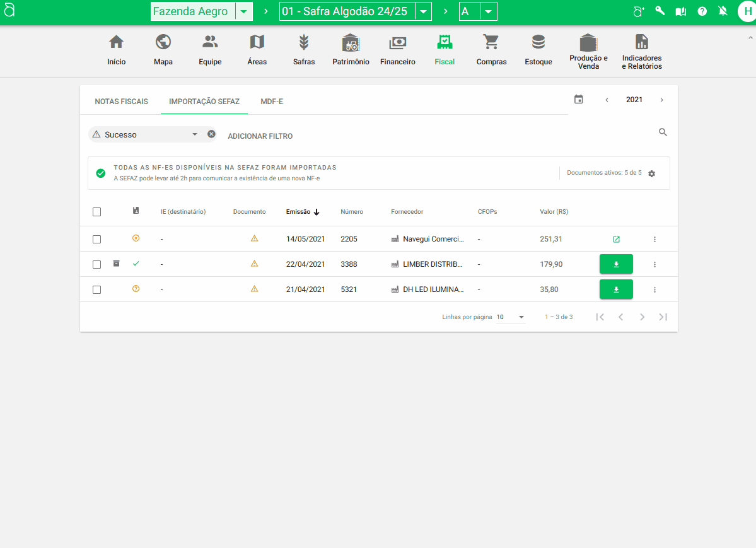Expand the Fazenda Aegro farm dropdown

pyautogui.click(x=243, y=12)
